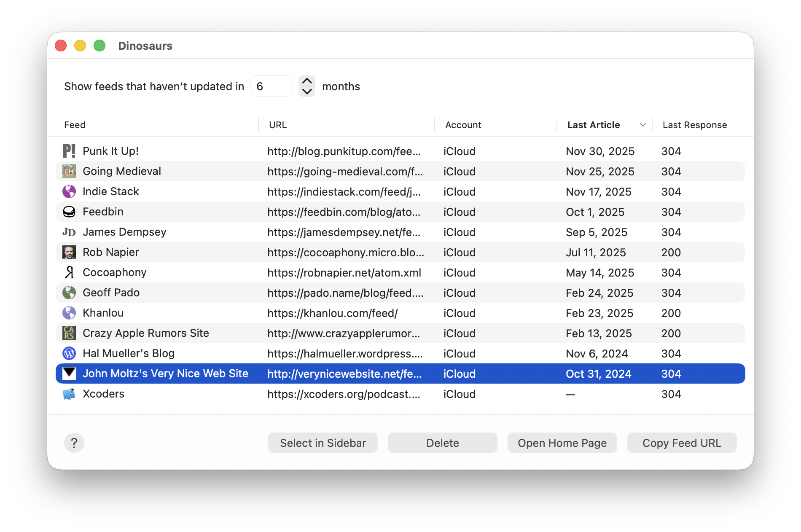This screenshot has width=801, height=532.
Task: Sort by the Last Response column header
Action: point(695,125)
